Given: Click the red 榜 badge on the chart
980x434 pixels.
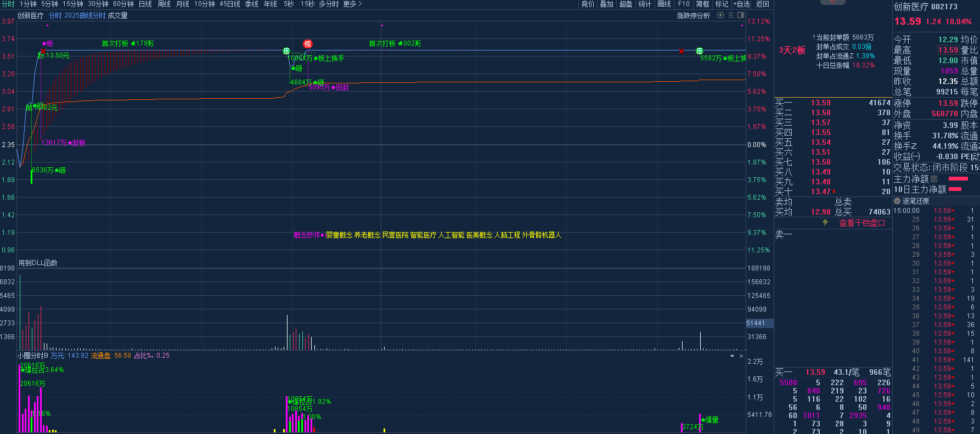Looking at the screenshot, I should coord(308,44).
